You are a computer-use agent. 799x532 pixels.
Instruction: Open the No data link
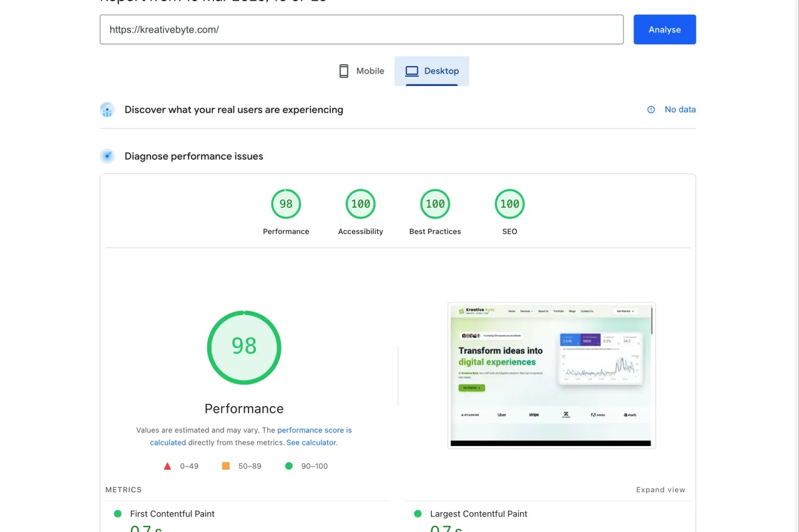tap(680, 109)
